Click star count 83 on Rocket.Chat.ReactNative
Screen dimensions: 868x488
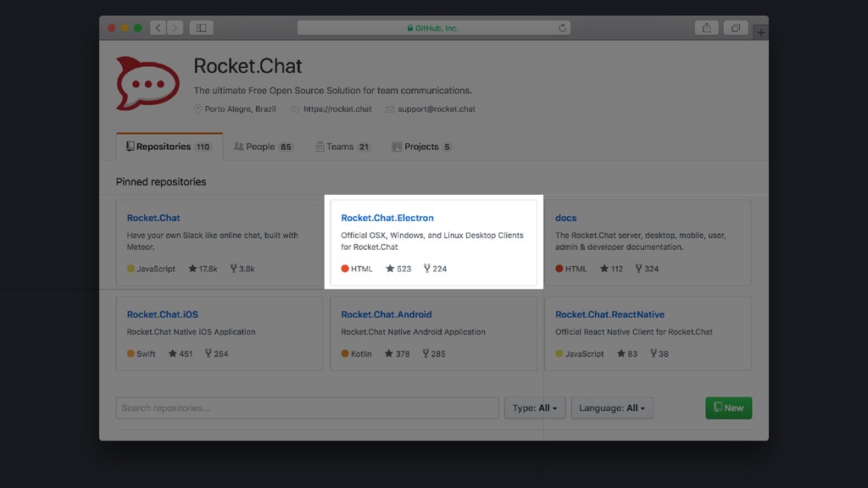(627, 353)
